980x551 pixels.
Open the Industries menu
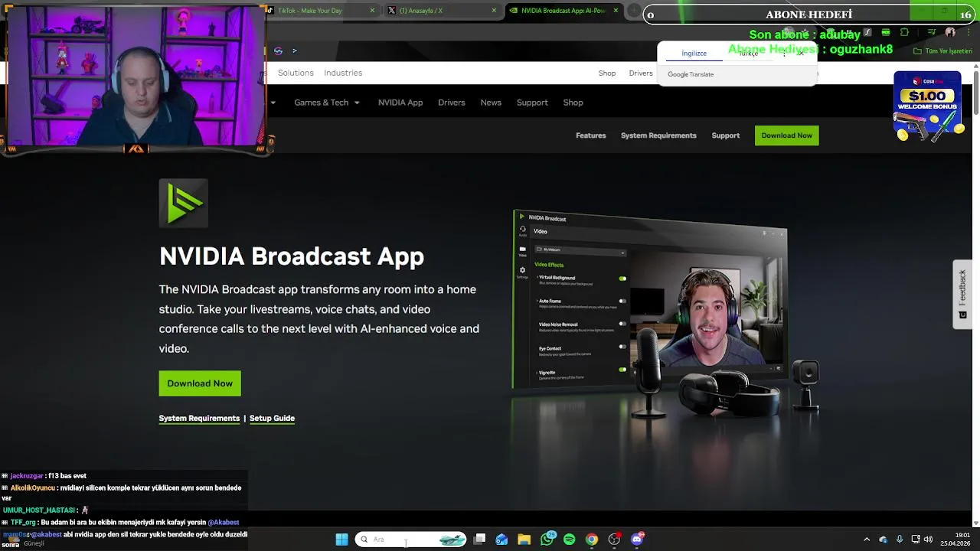coord(343,73)
